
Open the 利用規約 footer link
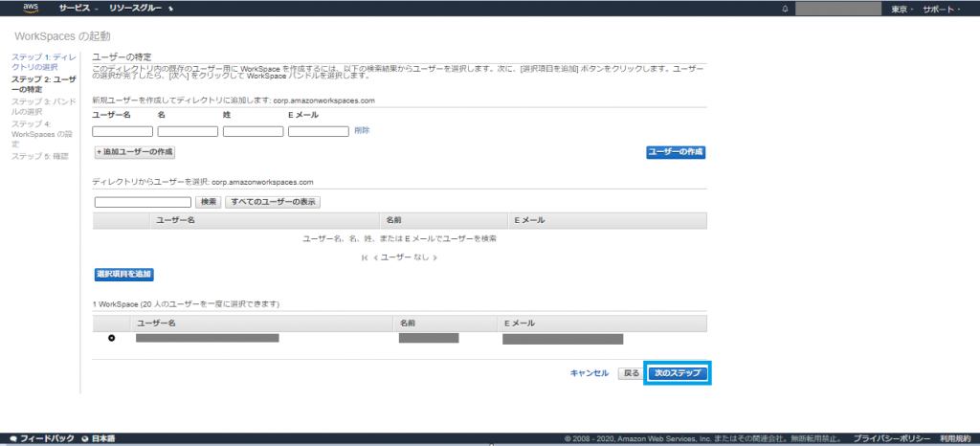[x=956, y=438]
